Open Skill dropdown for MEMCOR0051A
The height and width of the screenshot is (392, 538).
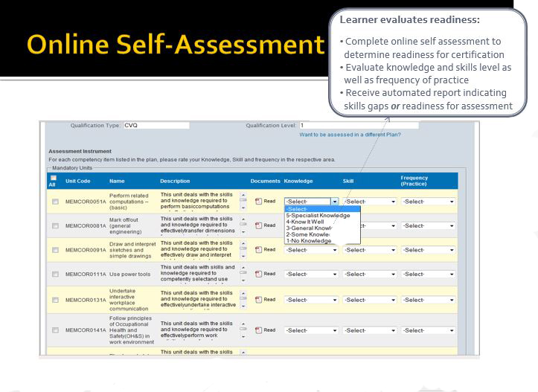pos(370,202)
